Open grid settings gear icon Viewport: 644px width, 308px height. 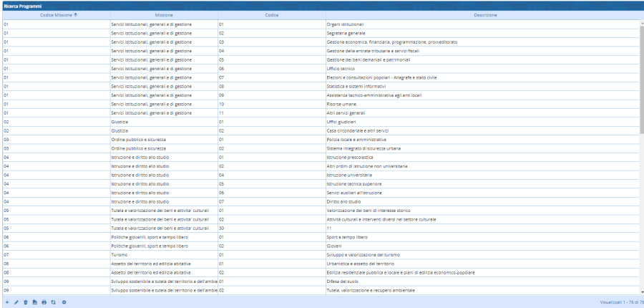[x=64, y=302]
